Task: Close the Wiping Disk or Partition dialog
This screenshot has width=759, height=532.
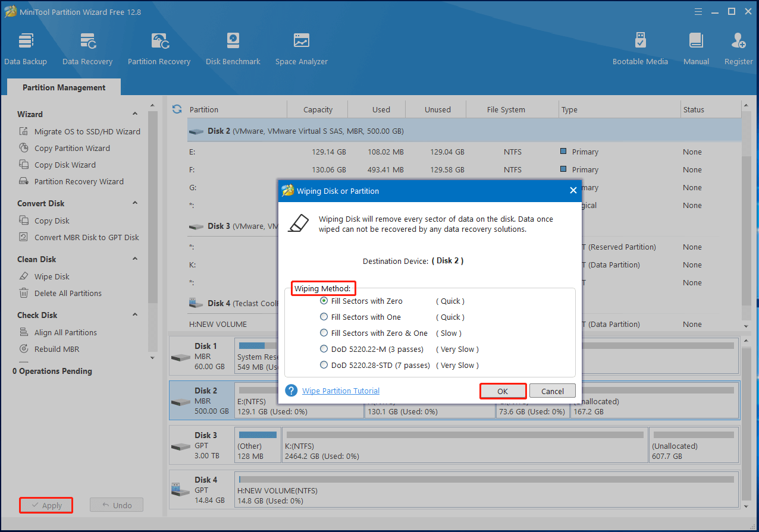Action: pos(573,191)
